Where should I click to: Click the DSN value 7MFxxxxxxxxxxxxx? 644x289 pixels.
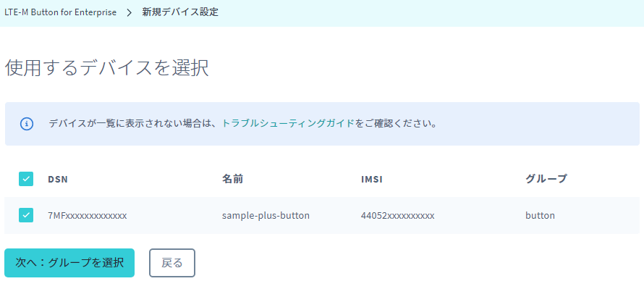tap(88, 215)
